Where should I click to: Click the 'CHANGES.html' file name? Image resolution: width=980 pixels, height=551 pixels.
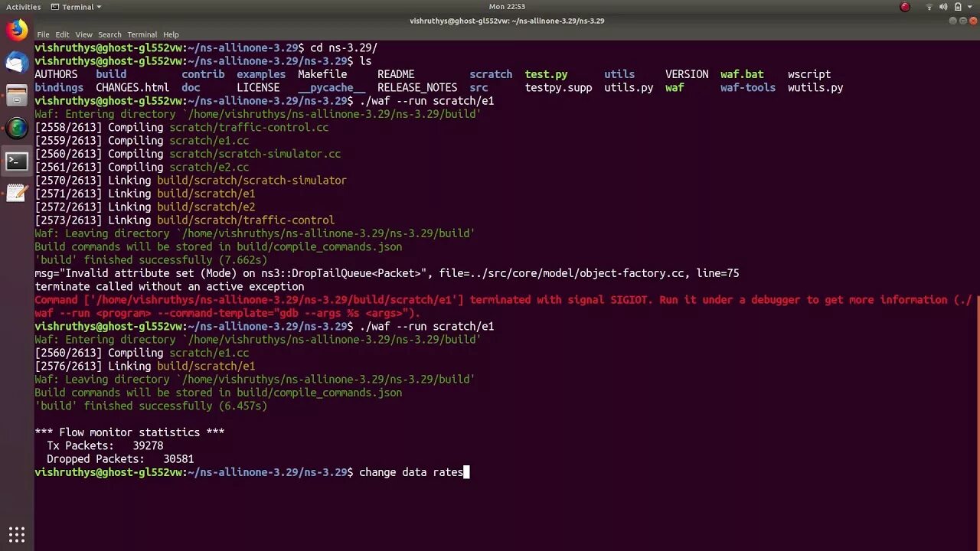click(132, 87)
